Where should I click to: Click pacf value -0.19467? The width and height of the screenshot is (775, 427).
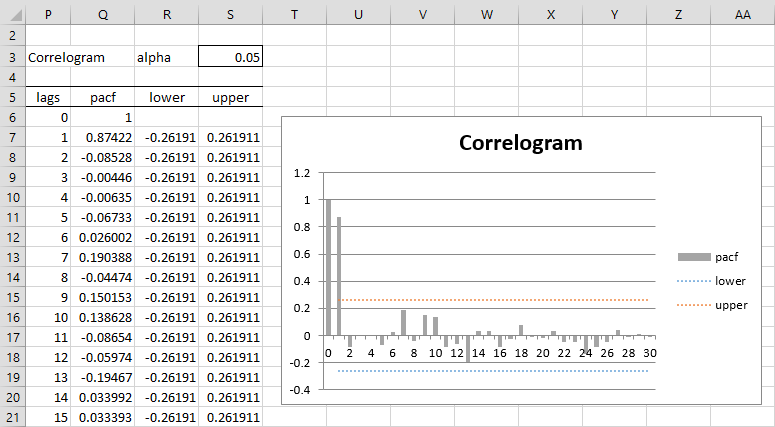102,377
